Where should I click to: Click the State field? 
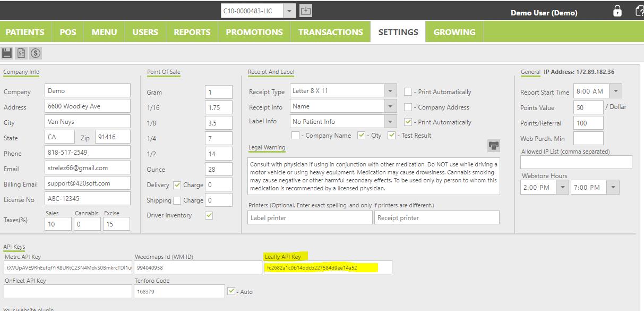click(x=60, y=137)
